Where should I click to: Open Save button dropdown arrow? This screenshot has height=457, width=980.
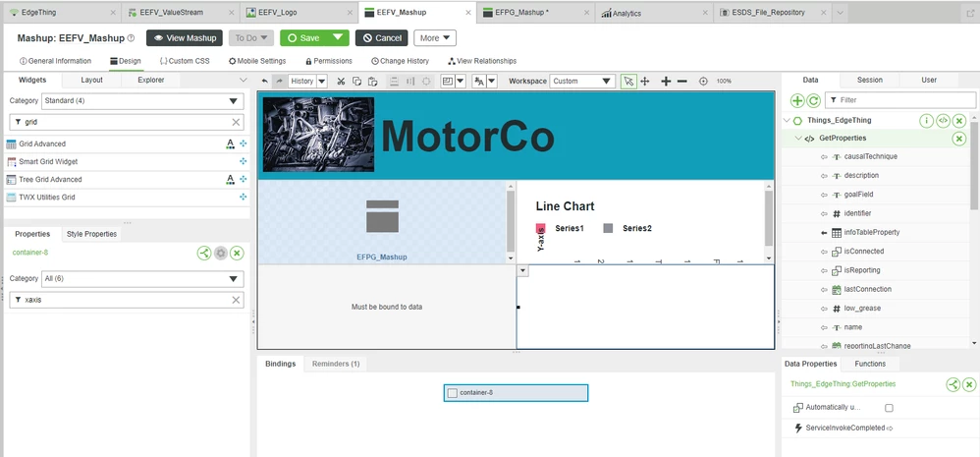click(x=338, y=38)
